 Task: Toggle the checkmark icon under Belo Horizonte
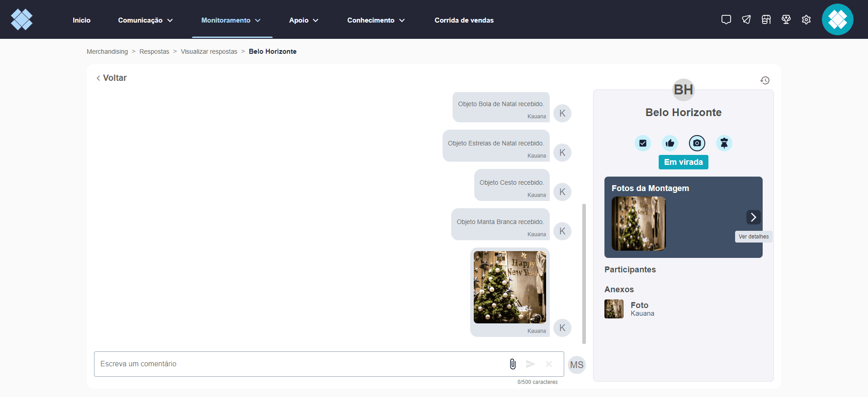pyautogui.click(x=643, y=143)
